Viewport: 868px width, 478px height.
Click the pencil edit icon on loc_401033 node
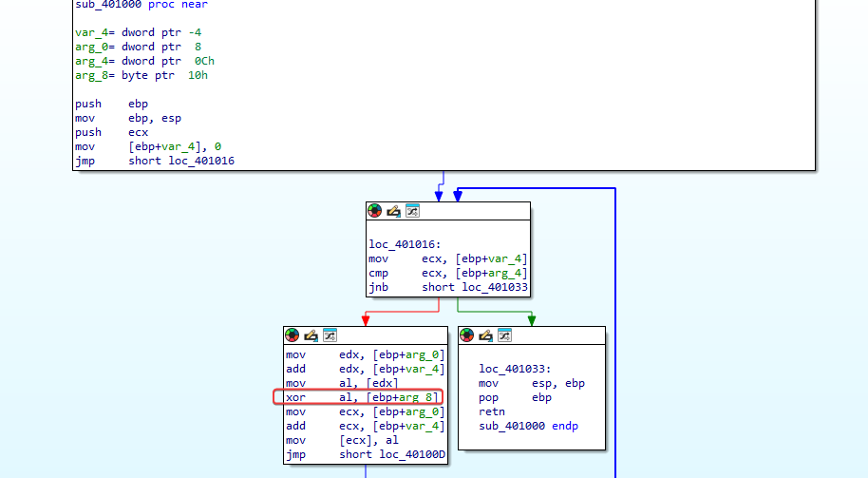(485, 335)
